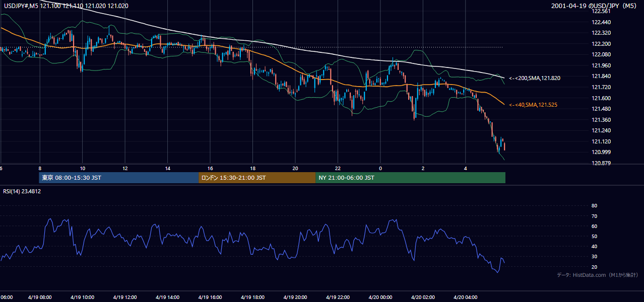The image size is (644, 302).
Task: Click the 120.879 price axis label
Action: 602,163
